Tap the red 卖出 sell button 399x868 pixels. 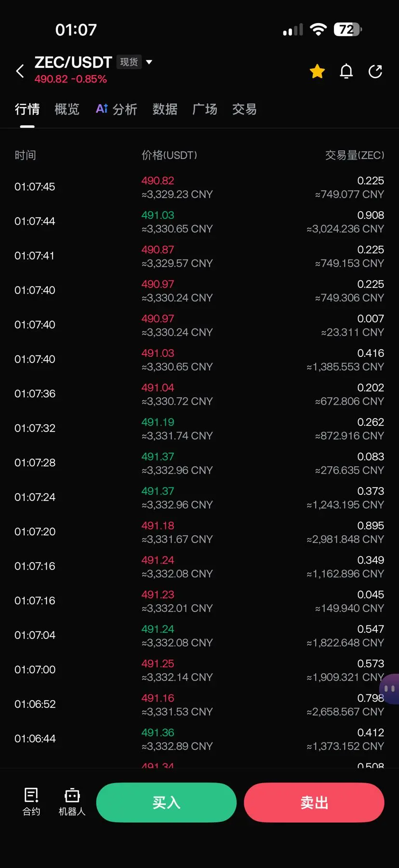314,802
